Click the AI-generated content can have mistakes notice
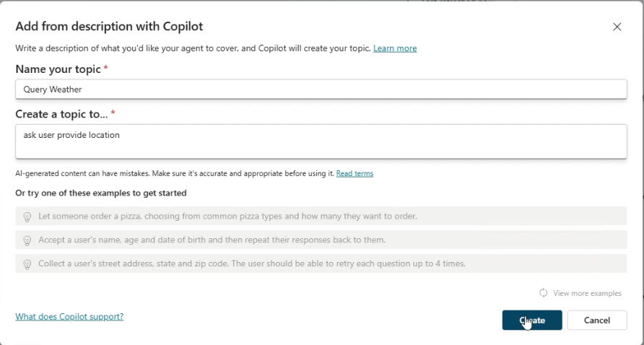The height and width of the screenshot is (345, 644). [175, 173]
